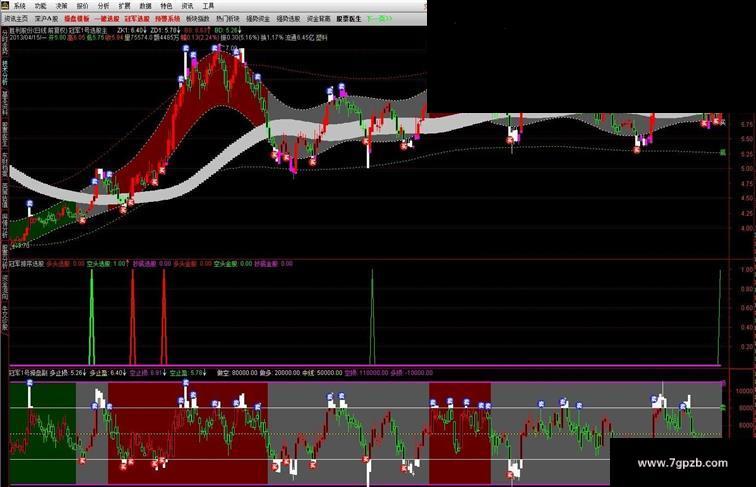Open the 决策 menu

coord(62,6)
